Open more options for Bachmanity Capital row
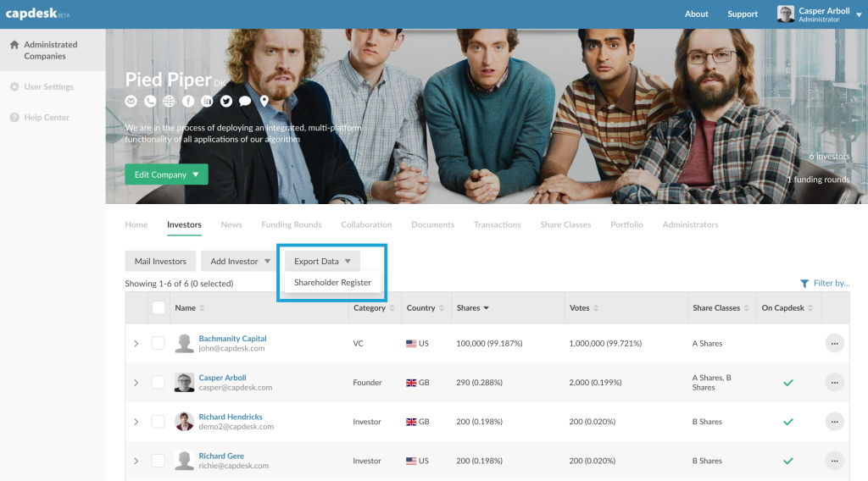868x481 pixels. (x=834, y=343)
